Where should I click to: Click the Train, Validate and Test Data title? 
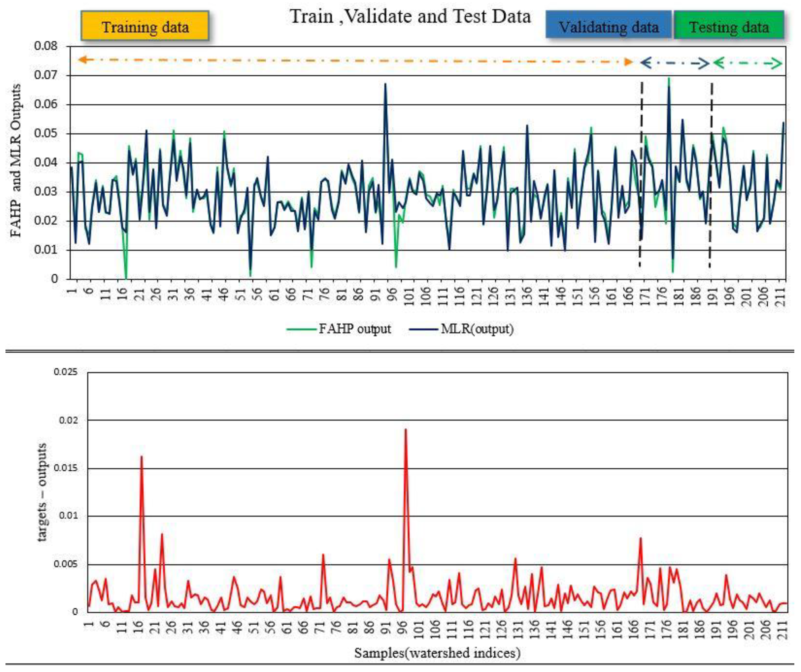(410, 16)
